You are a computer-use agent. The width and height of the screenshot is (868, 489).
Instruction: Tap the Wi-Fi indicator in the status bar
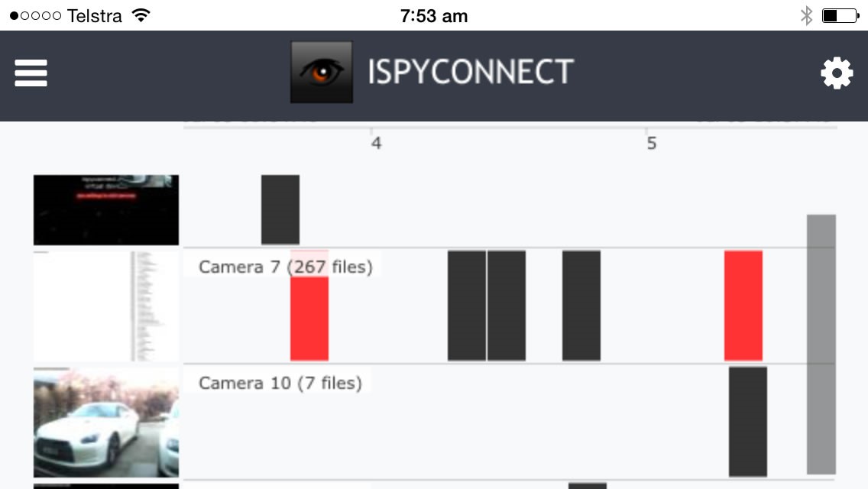[142, 14]
